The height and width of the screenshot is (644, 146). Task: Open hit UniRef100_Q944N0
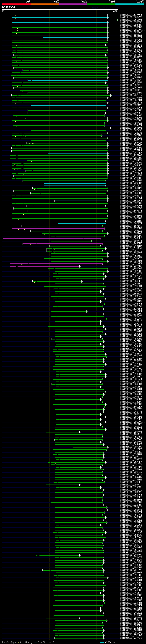(131, 25)
